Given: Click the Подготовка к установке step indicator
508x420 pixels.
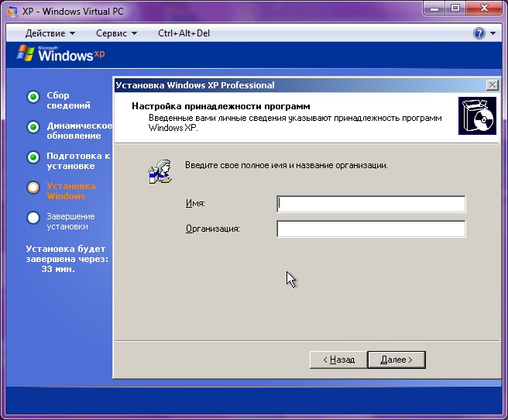Looking at the screenshot, I should 33,157.
